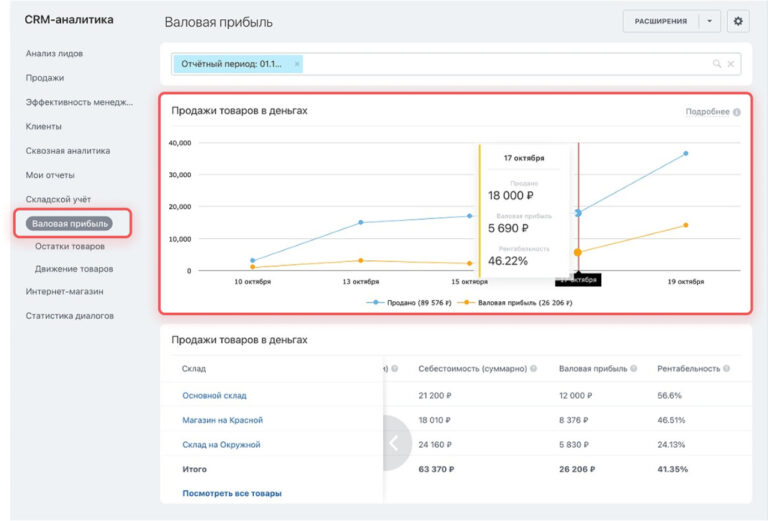Open Клиенты in the sidebar
This screenshot has height=521, width=768.
click(x=44, y=126)
